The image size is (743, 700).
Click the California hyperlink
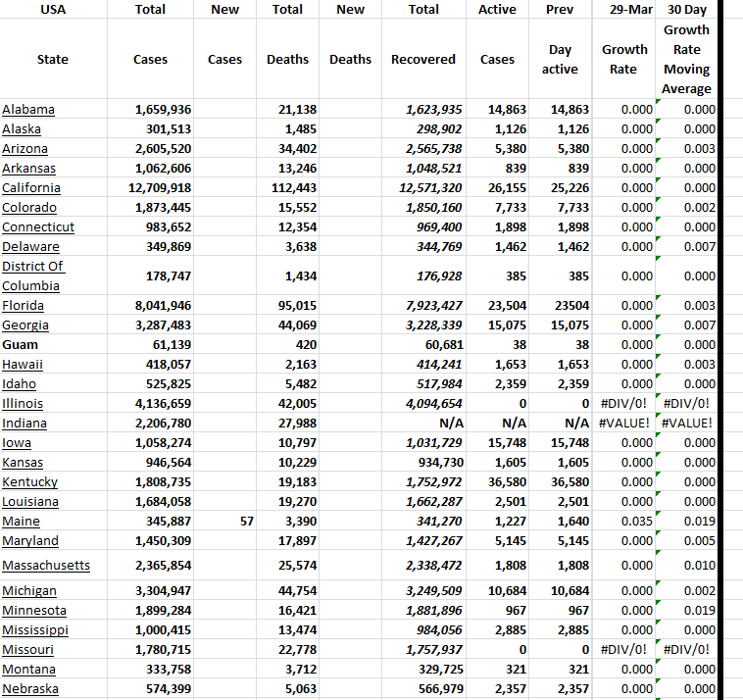pyautogui.click(x=31, y=188)
